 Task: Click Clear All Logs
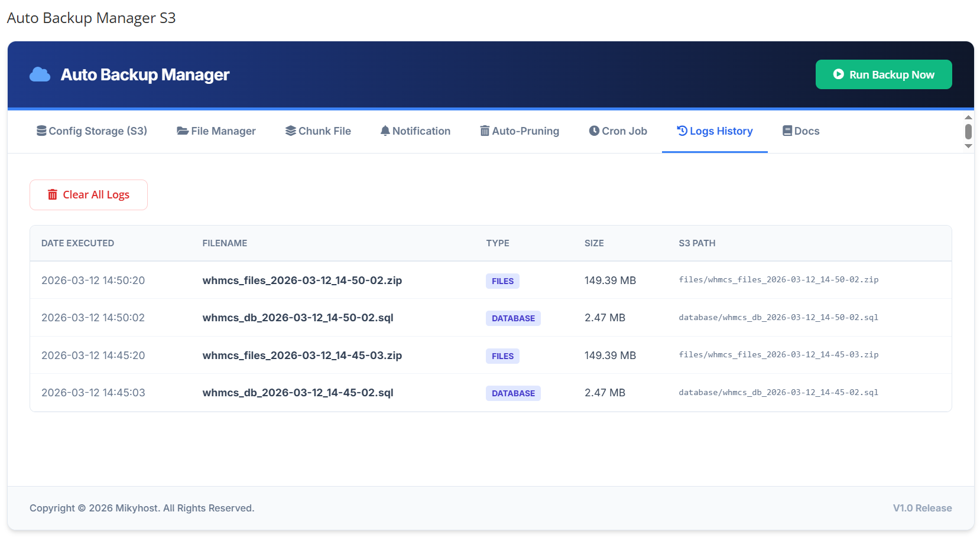click(x=88, y=194)
